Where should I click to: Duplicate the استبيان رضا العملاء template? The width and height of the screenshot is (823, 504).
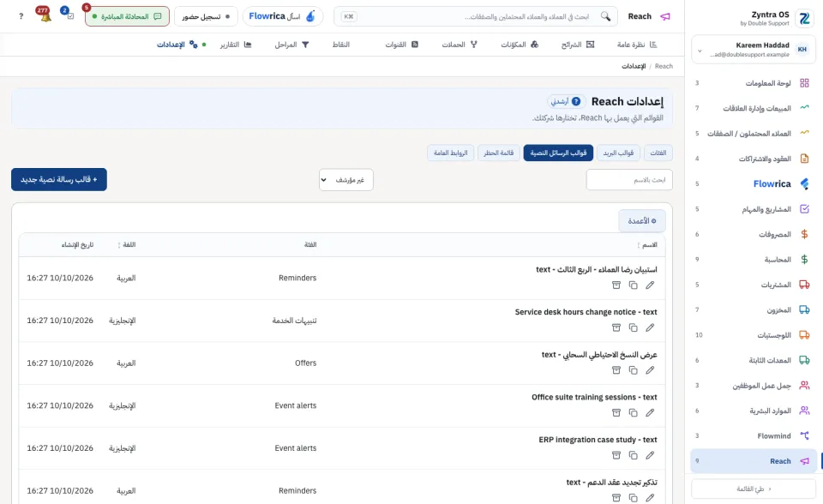click(633, 285)
